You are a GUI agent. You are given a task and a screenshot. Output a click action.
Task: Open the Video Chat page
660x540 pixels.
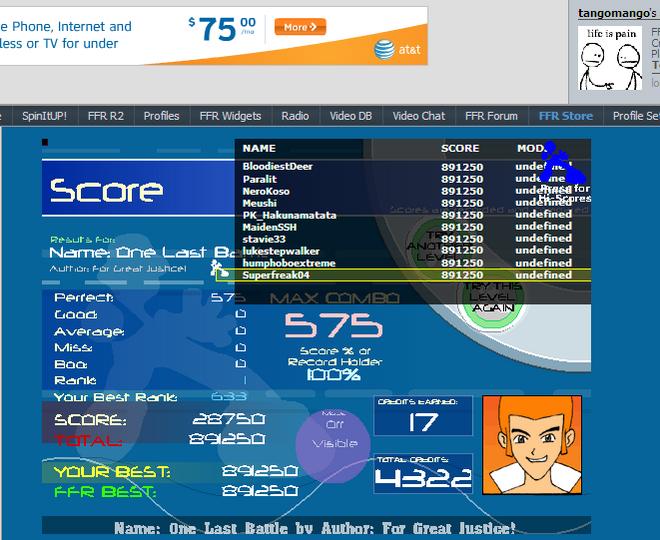click(x=418, y=116)
